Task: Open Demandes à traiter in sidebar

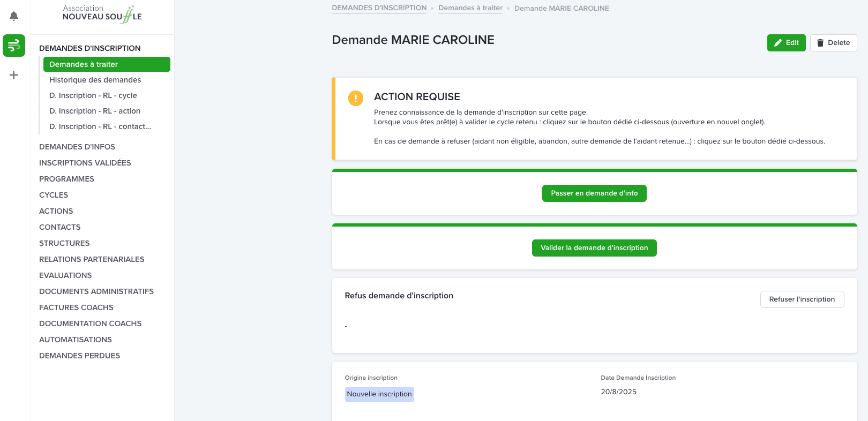Action: click(x=107, y=64)
